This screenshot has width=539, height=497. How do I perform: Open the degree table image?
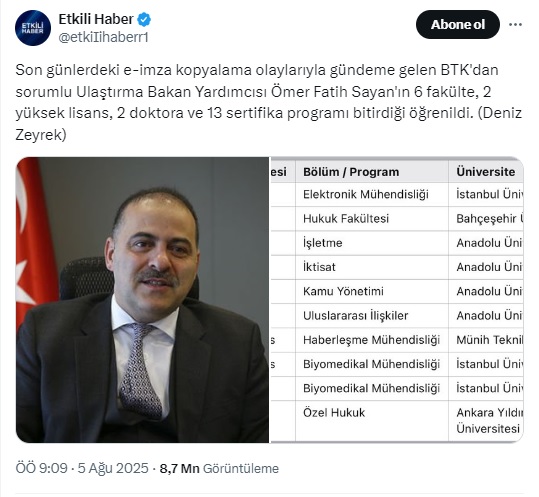pyautogui.click(x=397, y=300)
